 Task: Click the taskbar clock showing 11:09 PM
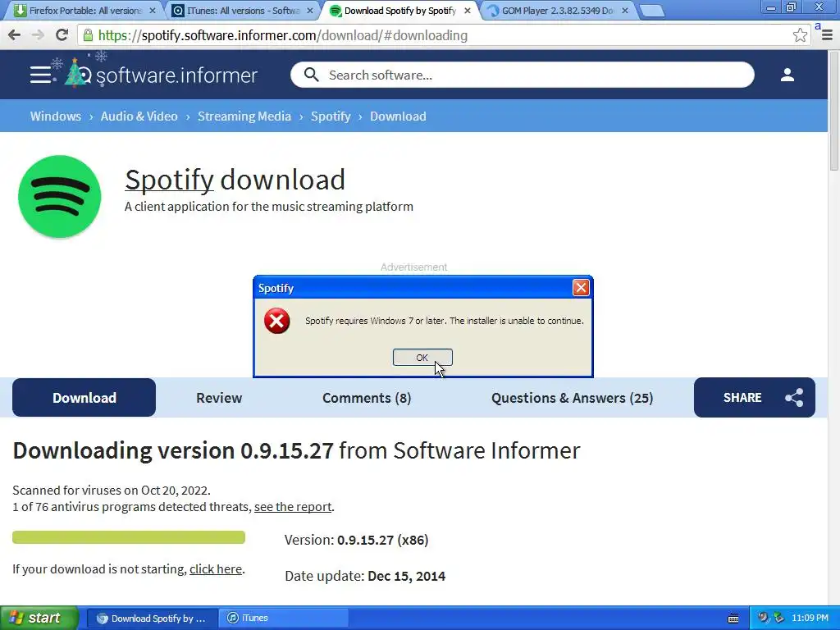pyautogui.click(x=810, y=619)
